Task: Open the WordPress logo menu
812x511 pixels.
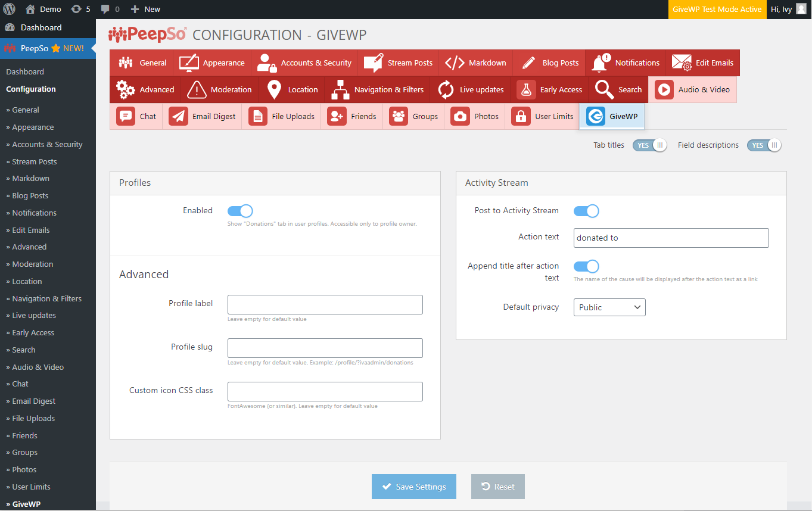Action: click(x=10, y=9)
